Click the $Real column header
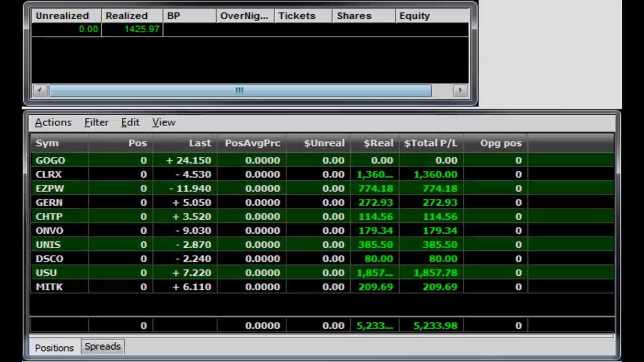The width and height of the screenshot is (644, 362). pyautogui.click(x=378, y=143)
